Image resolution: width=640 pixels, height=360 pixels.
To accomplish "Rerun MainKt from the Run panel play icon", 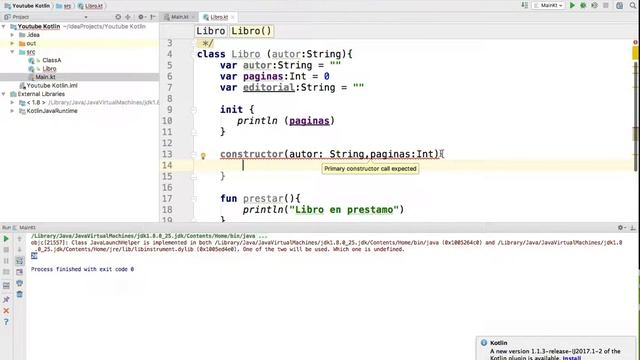I will tap(6, 239).
